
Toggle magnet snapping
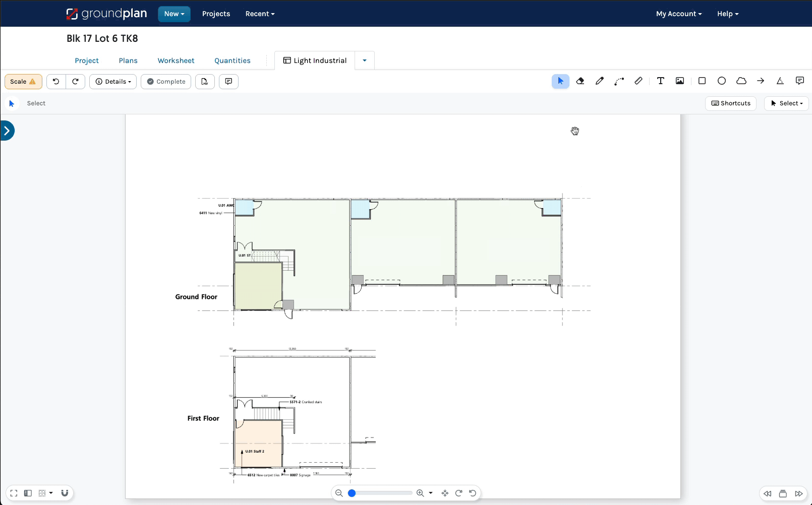65,493
